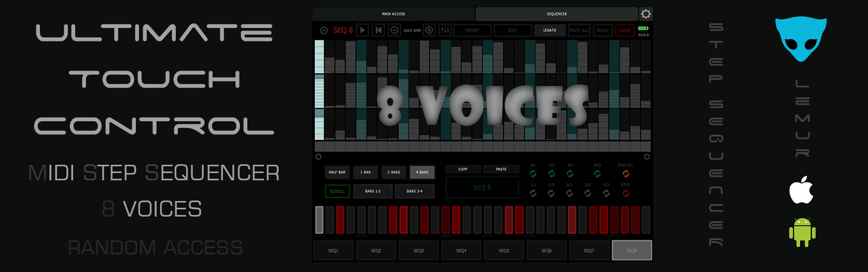
Task: Select HALF BAR length
Action: pyautogui.click(x=337, y=172)
